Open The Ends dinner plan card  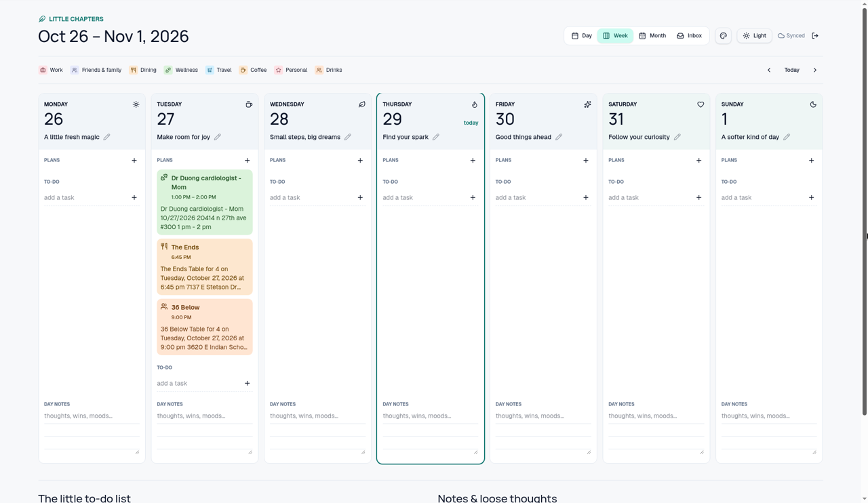coord(205,267)
